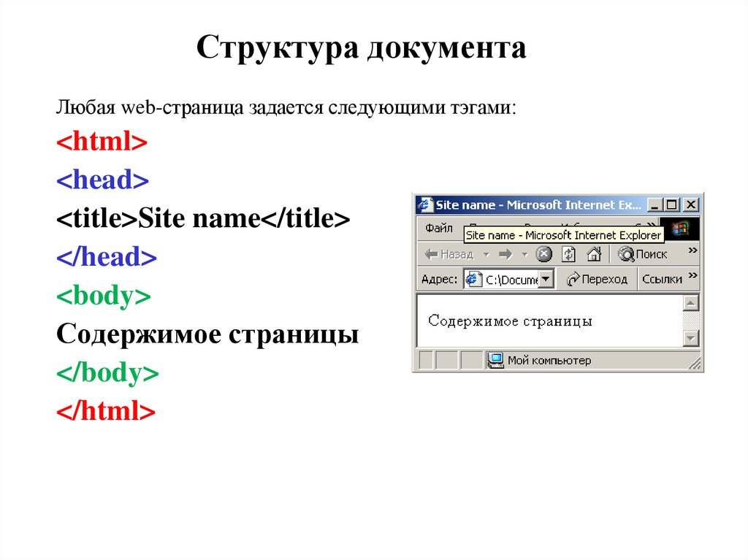Click the Переход go button
The width and height of the screenshot is (748, 560).
597,280
